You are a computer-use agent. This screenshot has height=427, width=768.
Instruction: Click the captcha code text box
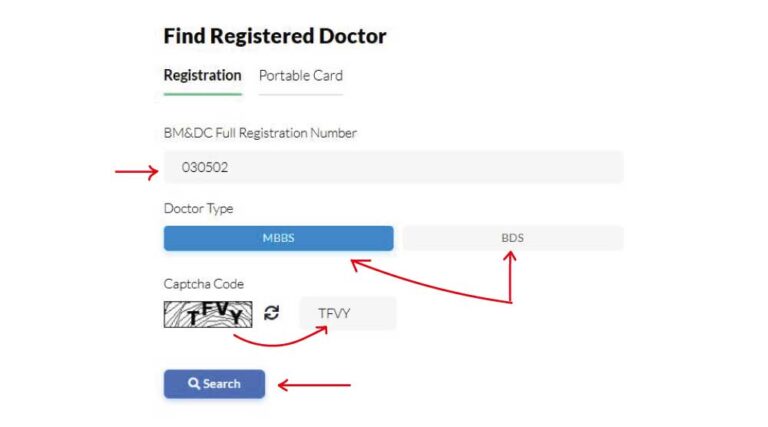(x=347, y=313)
